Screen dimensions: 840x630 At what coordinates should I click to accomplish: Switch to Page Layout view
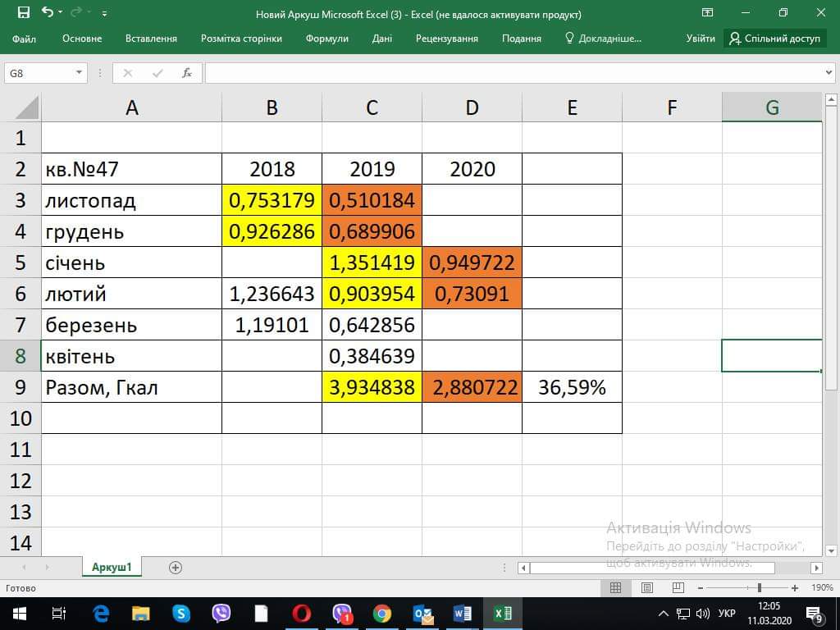click(646, 588)
